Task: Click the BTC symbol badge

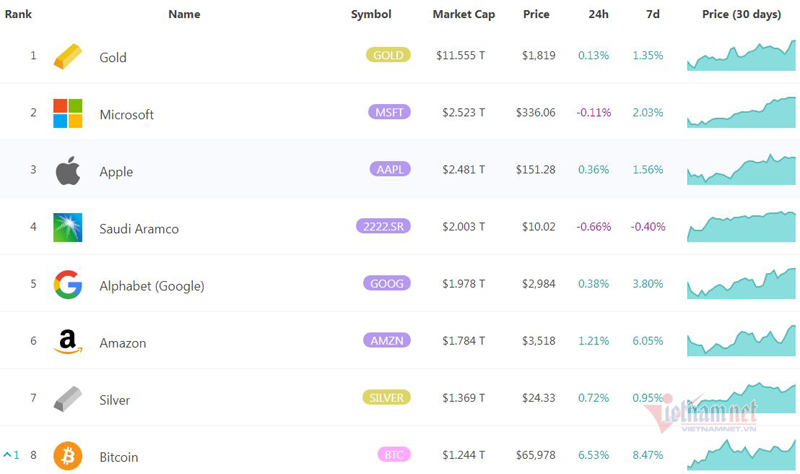Action: pos(393,455)
